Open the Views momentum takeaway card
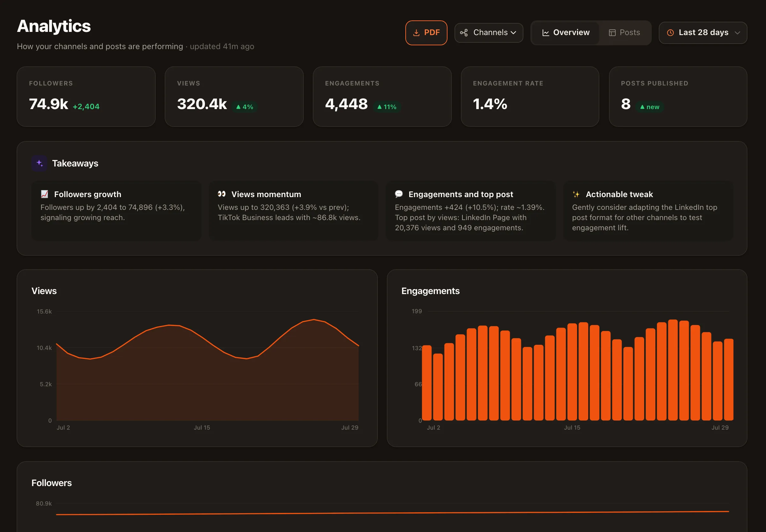This screenshot has height=532, width=766. click(x=293, y=211)
